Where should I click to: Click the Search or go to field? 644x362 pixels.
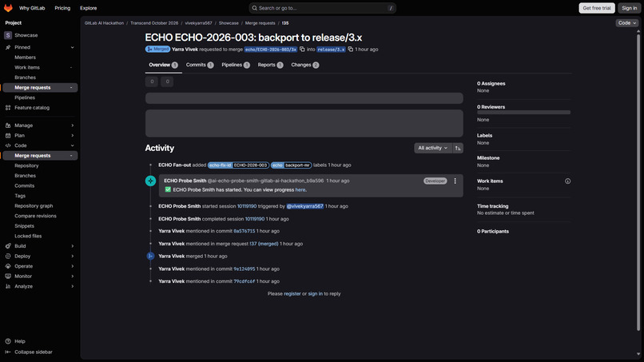pyautogui.click(x=323, y=8)
